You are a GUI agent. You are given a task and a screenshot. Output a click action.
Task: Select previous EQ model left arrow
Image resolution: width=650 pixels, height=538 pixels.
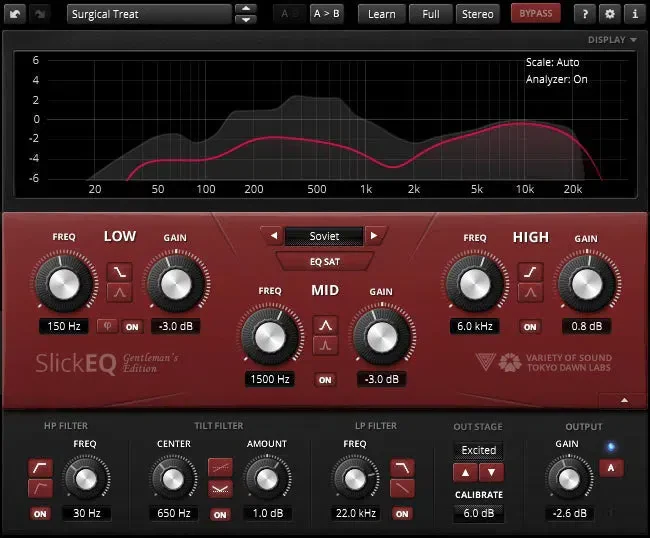(x=274, y=236)
